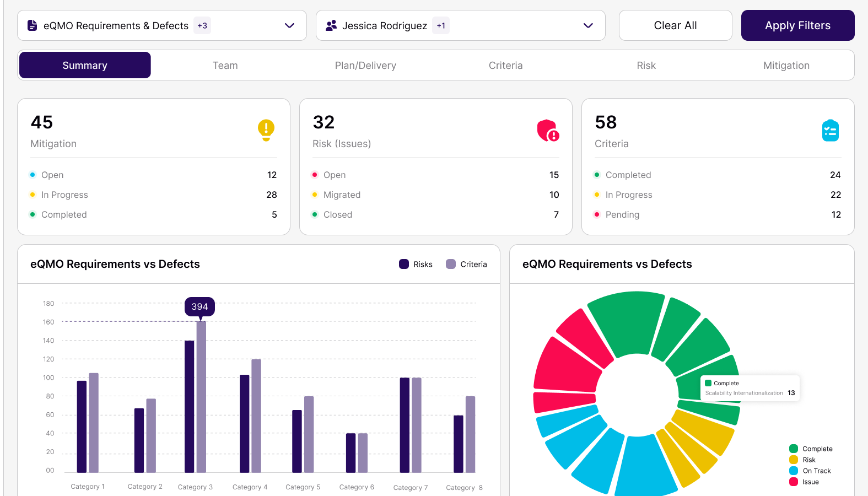This screenshot has width=868, height=496.
Task: Click the red shield Risk icon
Action: [548, 131]
